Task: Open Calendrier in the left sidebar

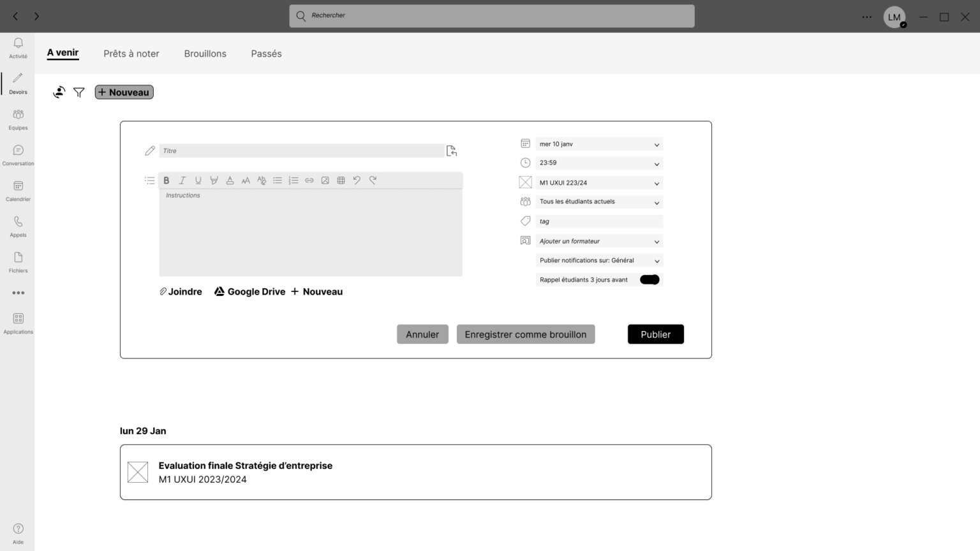Action: click(x=18, y=190)
